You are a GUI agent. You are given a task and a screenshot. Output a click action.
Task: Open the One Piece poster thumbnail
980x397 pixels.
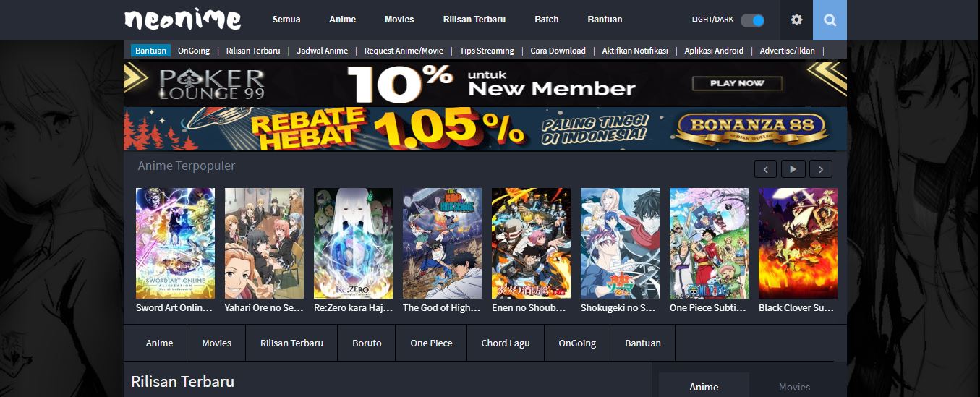tap(709, 243)
